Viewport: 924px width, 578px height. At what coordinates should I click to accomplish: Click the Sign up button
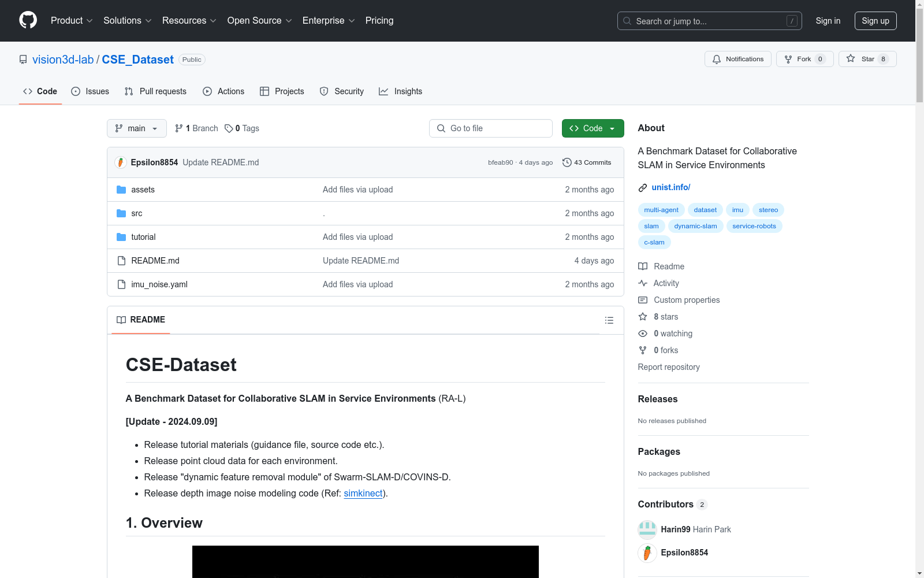[x=875, y=21]
